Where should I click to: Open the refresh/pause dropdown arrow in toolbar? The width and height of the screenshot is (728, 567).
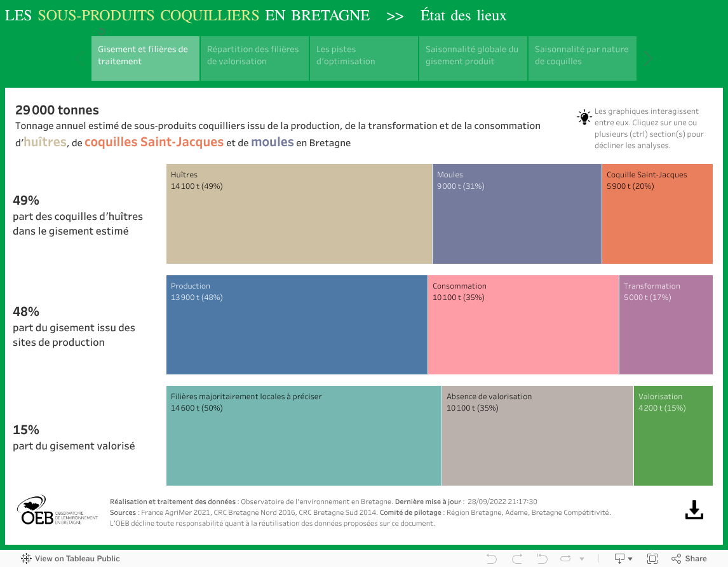581,559
